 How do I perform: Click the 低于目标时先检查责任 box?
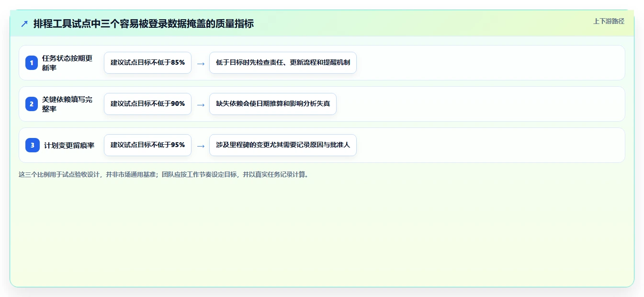(x=283, y=63)
